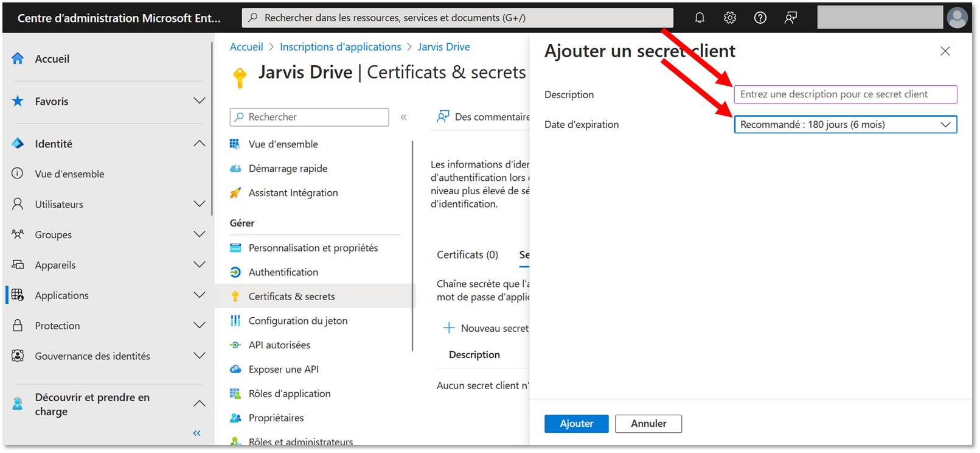The image size is (980, 453).
Task: Click the Favoris star icon
Action: tap(18, 101)
